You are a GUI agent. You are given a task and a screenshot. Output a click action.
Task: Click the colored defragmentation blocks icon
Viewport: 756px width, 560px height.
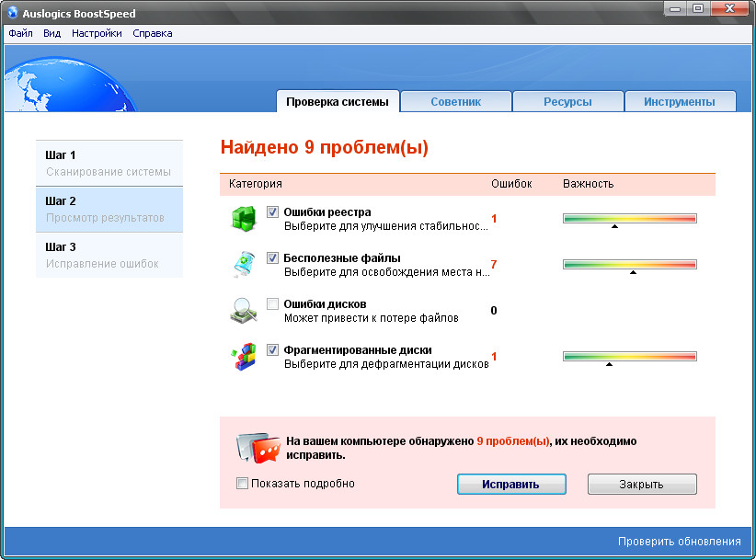244,357
